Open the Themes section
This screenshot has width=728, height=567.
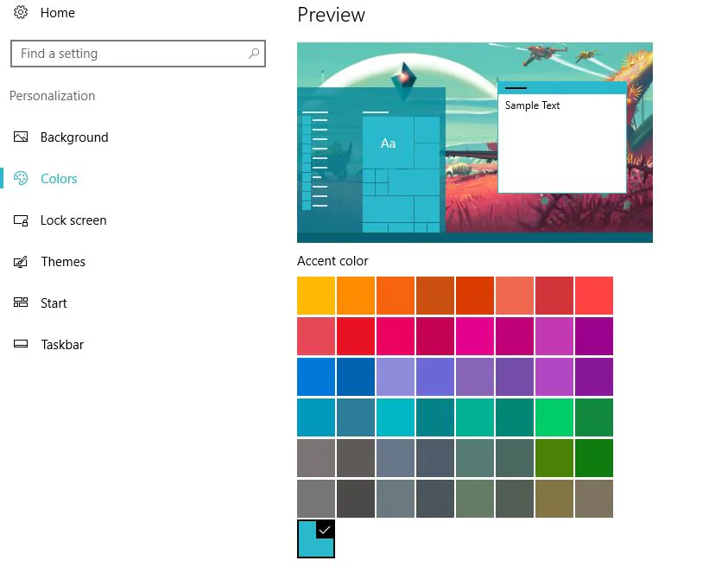63,262
